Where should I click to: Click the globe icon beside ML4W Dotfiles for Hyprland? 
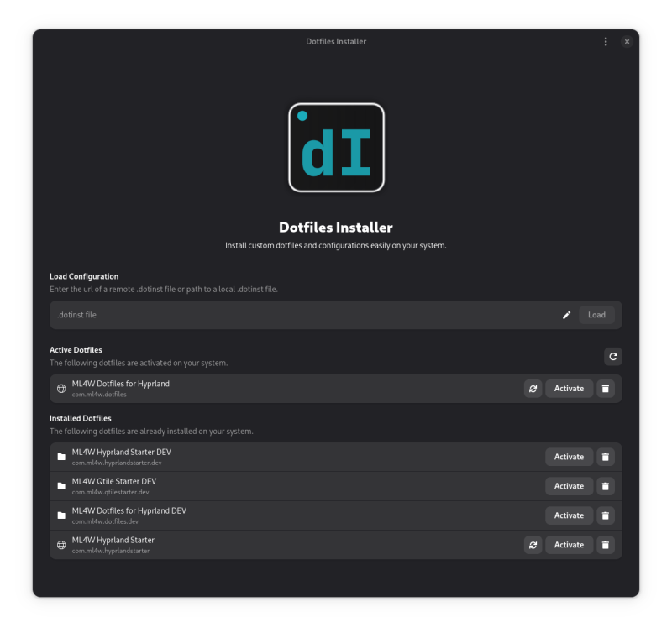tap(60, 388)
